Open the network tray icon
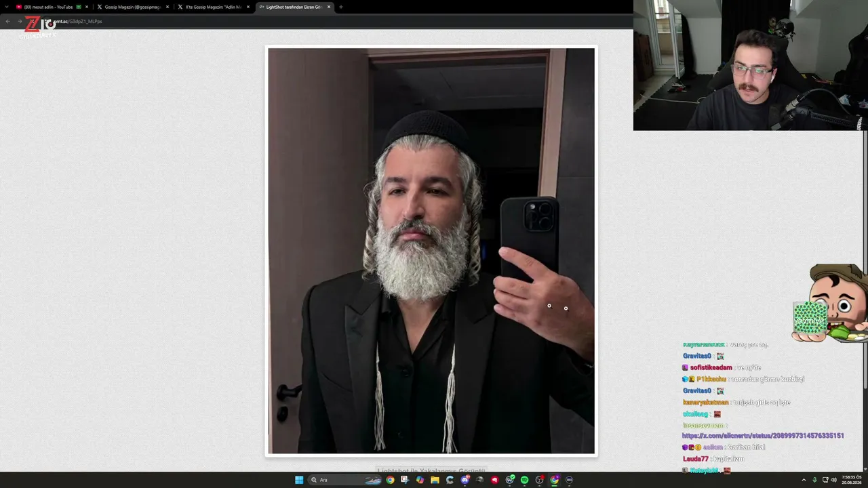Image resolution: width=868 pixels, height=488 pixels. (825, 480)
